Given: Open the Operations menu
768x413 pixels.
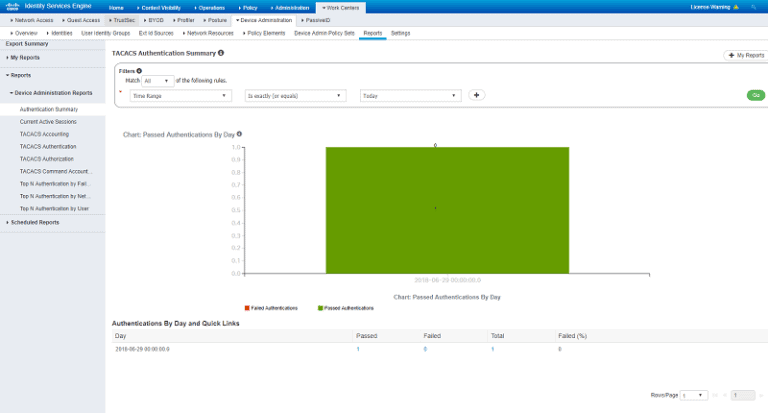Looking at the screenshot, I should [x=210, y=8].
